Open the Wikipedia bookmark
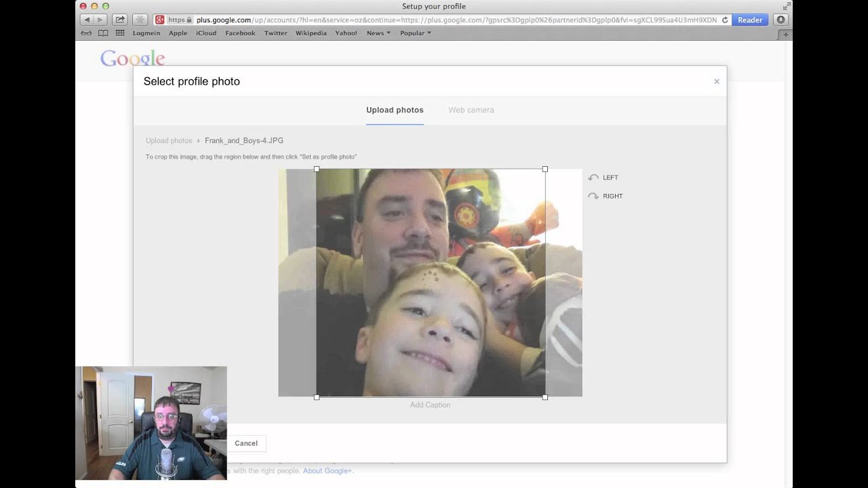Image resolution: width=868 pixels, height=488 pixels. pyautogui.click(x=311, y=33)
